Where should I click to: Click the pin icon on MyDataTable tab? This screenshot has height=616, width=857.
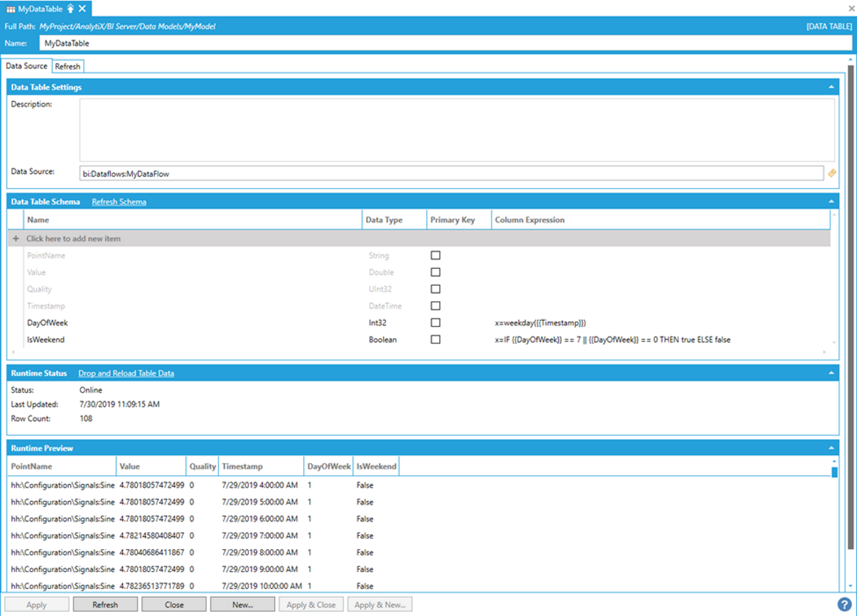70,8
